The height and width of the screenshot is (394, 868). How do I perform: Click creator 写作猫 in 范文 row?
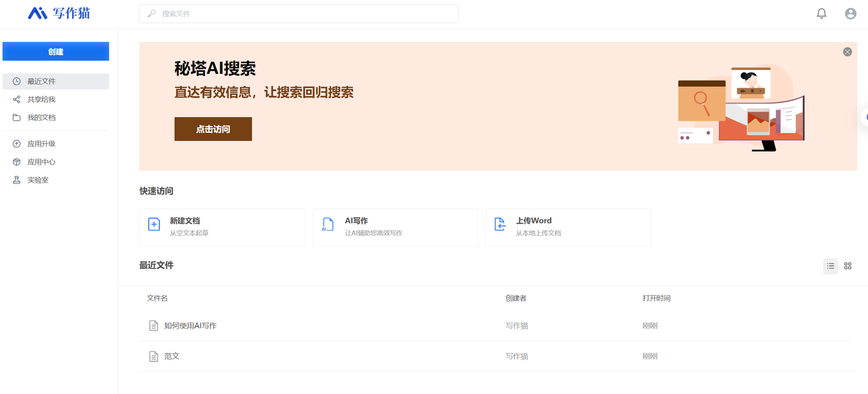click(517, 356)
